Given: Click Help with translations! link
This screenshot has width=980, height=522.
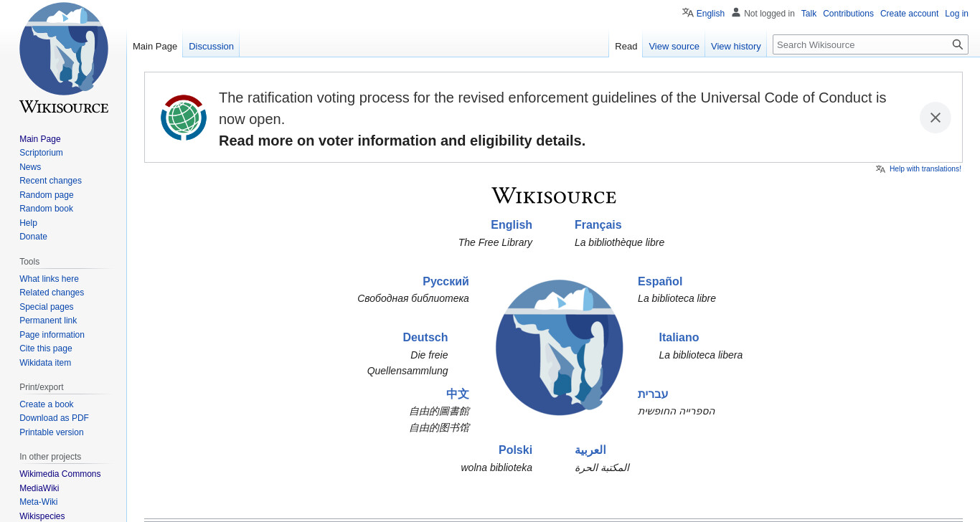Looking at the screenshot, I should click(925, 169).
